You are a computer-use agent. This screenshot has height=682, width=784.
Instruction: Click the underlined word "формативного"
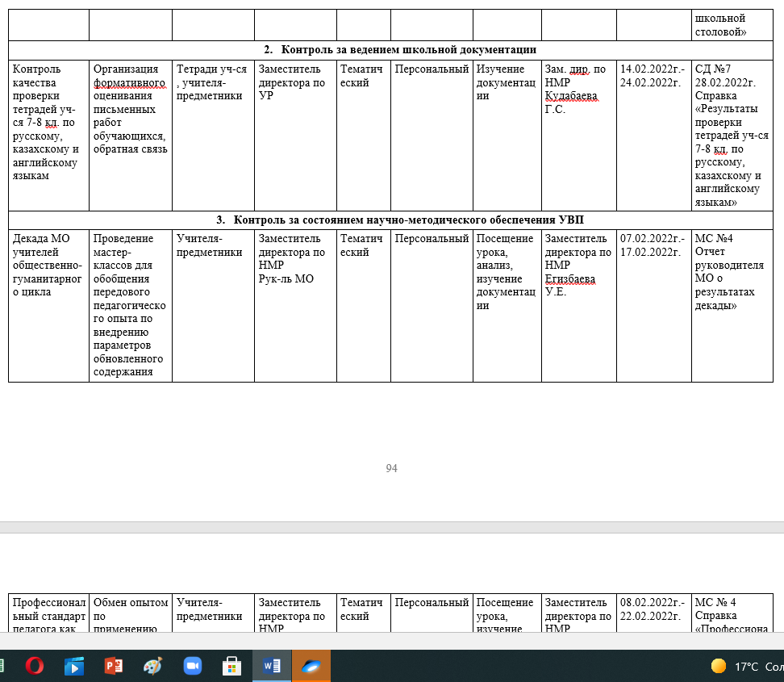[130, 82]
